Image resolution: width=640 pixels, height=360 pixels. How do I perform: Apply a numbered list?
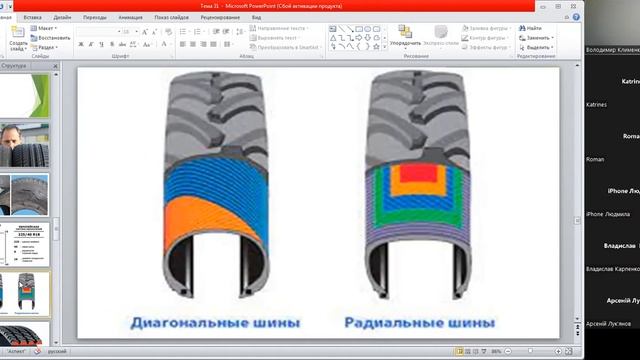point(198,32)
